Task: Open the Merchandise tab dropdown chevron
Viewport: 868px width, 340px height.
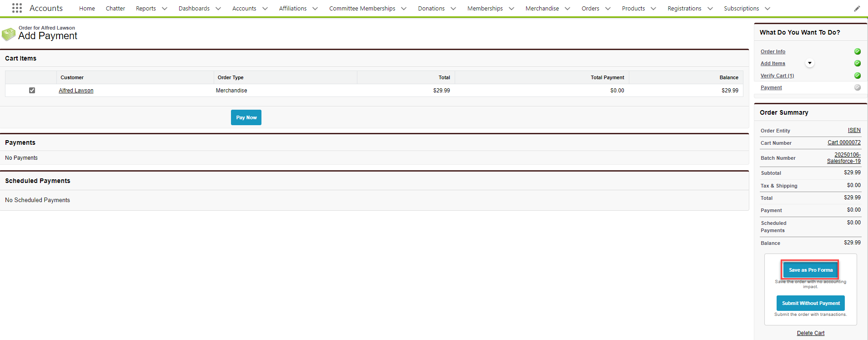Action: (567, 9)
